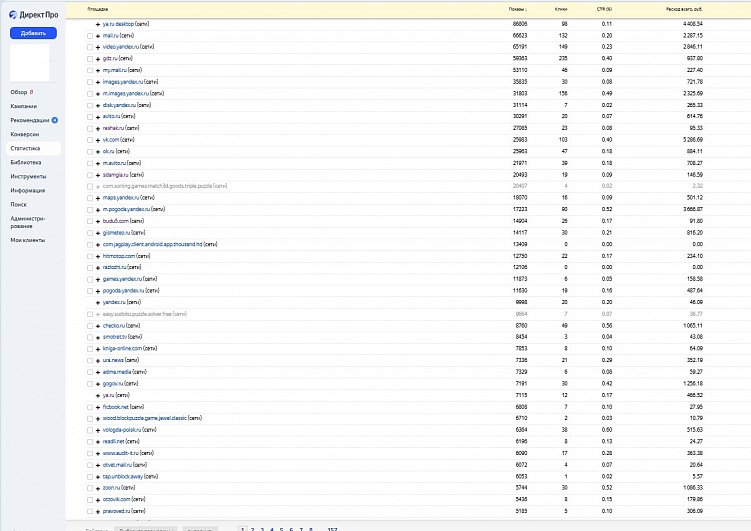The height and width of the screenshot is (531, 751).
Task: Click the Директ Про logo icon
Action: coord(15,14)
